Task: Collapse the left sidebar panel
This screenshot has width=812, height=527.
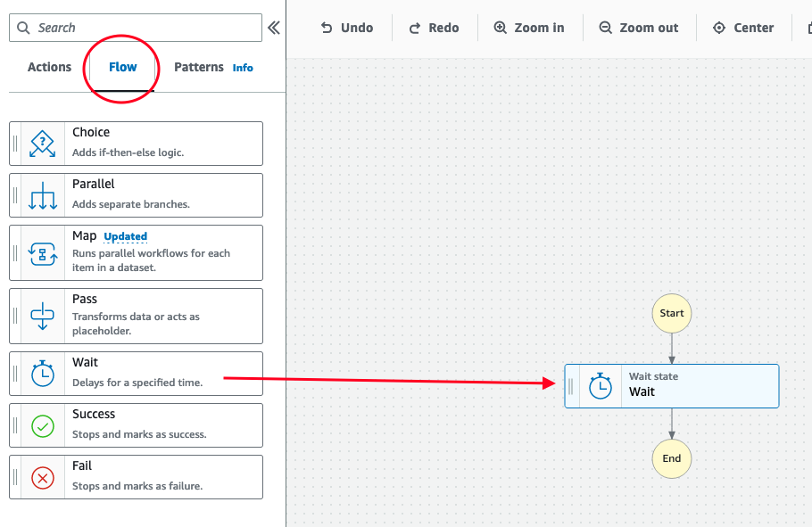Action: coord(274,28)
